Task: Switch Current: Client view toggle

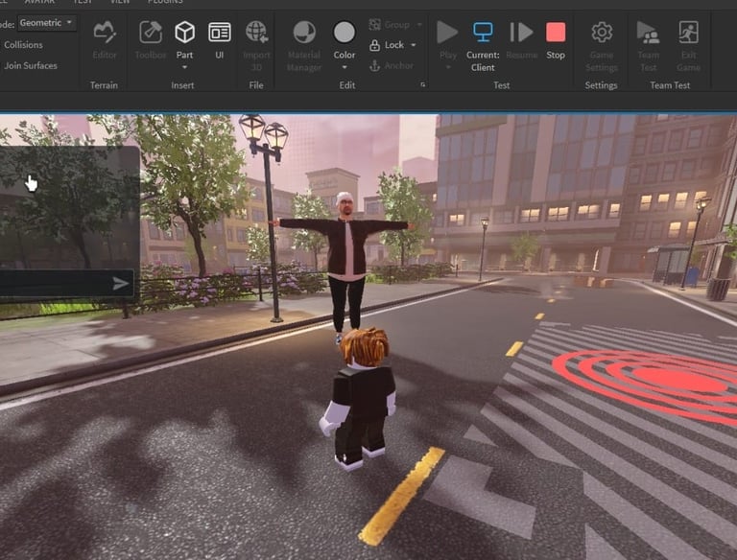Action: tap(483, 46)
